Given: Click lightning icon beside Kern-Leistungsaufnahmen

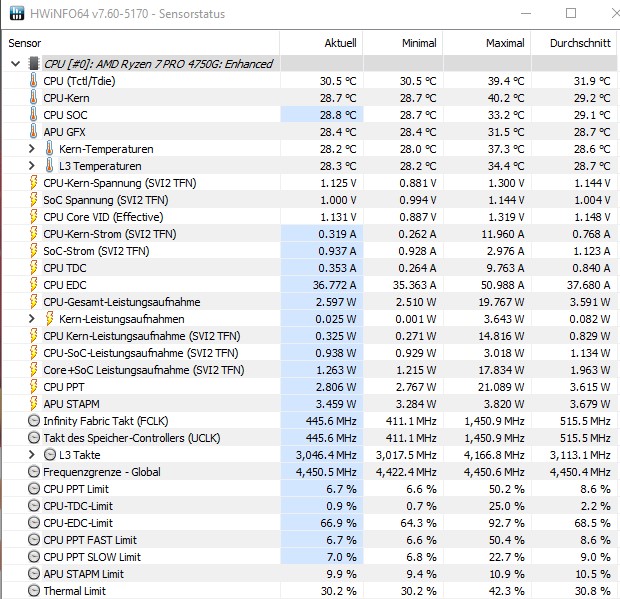Looking at the screenshot, I should (49, 319).
